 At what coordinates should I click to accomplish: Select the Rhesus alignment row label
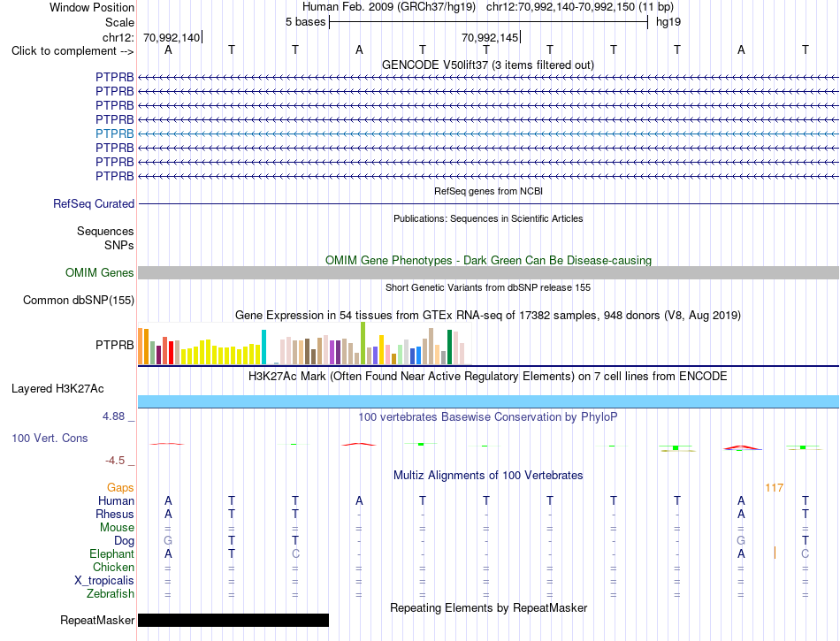point(115,514)
